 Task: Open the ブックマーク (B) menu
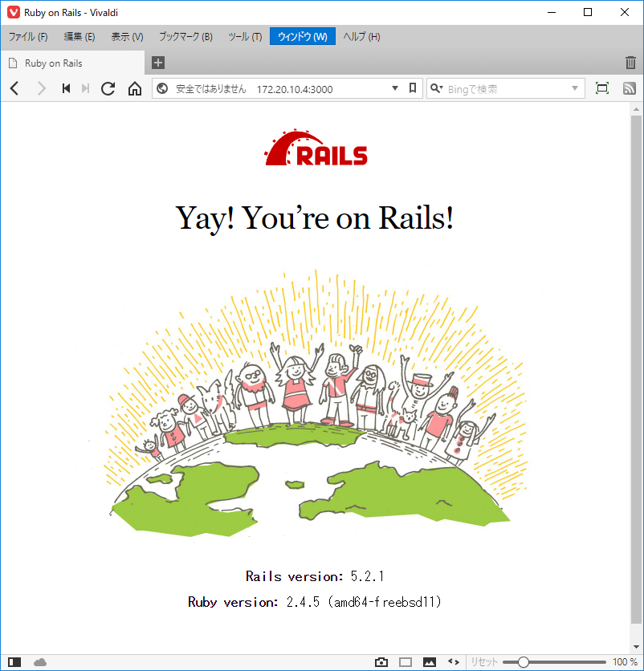[x=185, y=37]
